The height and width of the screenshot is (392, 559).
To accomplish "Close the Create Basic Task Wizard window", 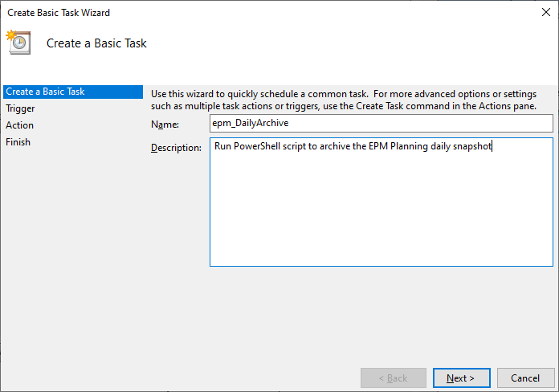I will [547, 12].
